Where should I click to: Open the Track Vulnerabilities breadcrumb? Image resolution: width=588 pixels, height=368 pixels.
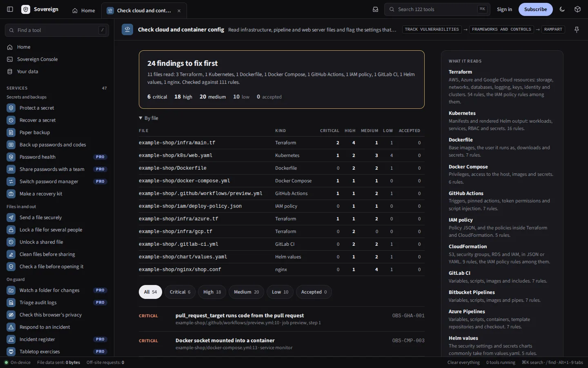(x=432, y=29)
